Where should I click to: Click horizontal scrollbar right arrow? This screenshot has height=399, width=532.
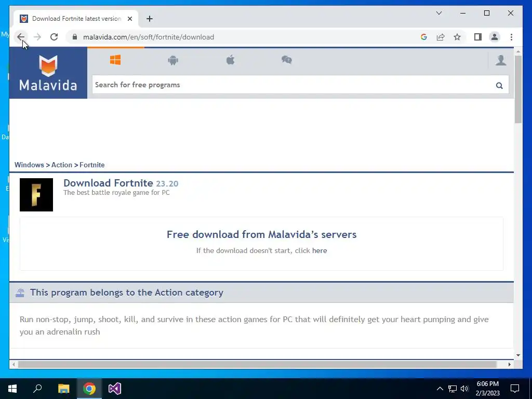click(x=509, y=364)
